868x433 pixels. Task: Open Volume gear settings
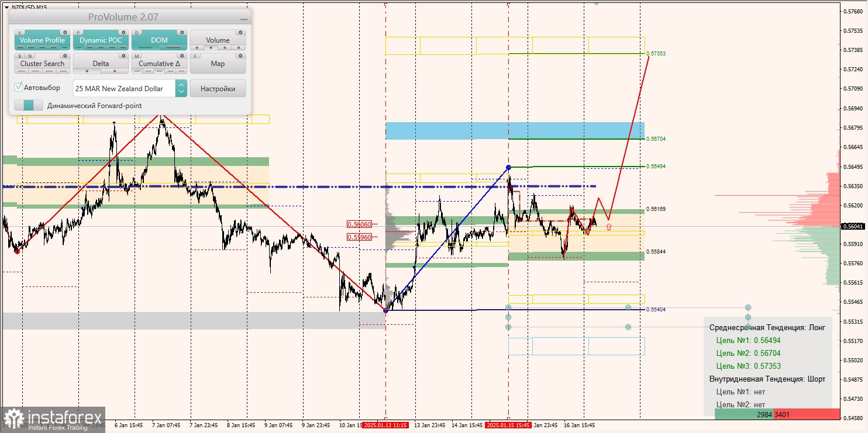click(240, 33)
